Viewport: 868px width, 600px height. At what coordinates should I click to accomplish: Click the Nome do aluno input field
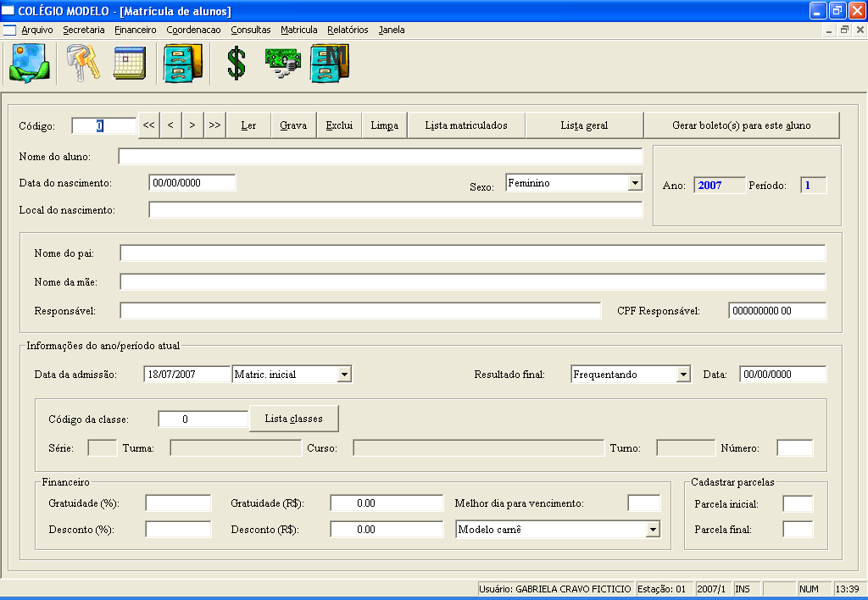point(381,157)
